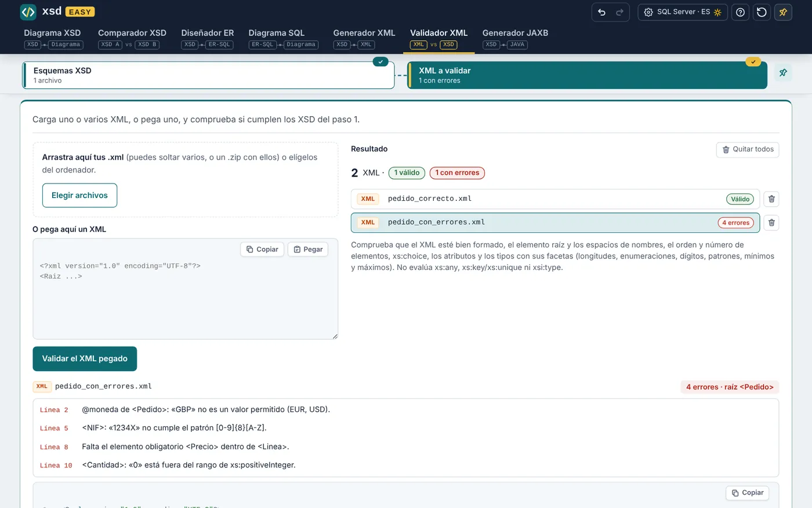Delete pedido_correcto.xml with trash icon
Viewport: 812px width, 508px height.
pos(771,199)
